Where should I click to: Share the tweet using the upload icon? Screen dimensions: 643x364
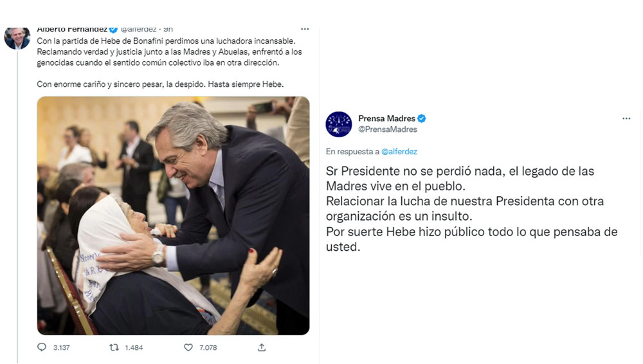coord(262,347)
